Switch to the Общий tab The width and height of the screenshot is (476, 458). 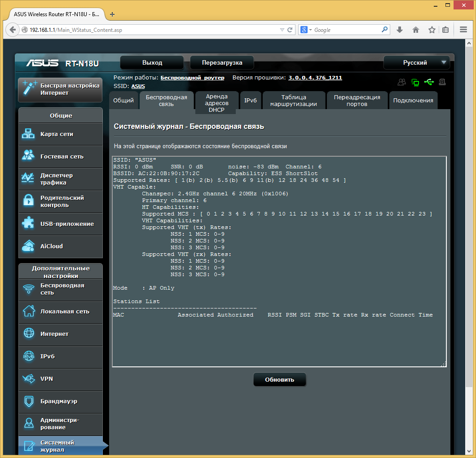click(x=123, y=100)
